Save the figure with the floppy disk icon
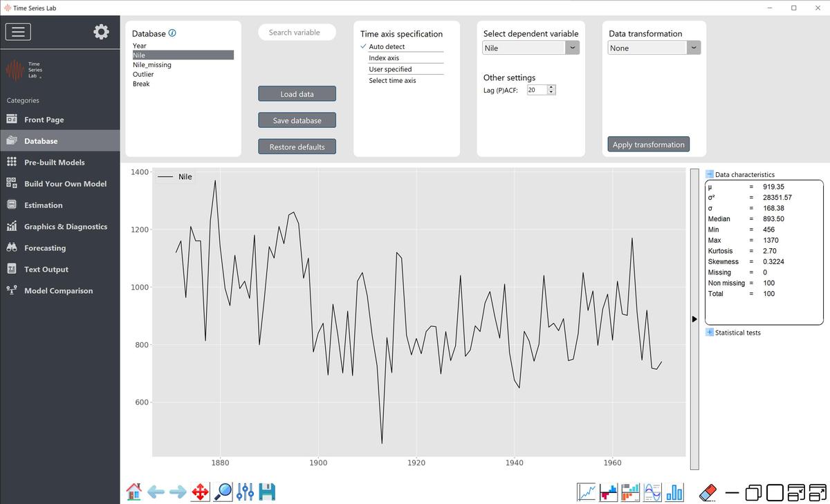The height and width of the screenshot is (504, 830). point(267,492)
